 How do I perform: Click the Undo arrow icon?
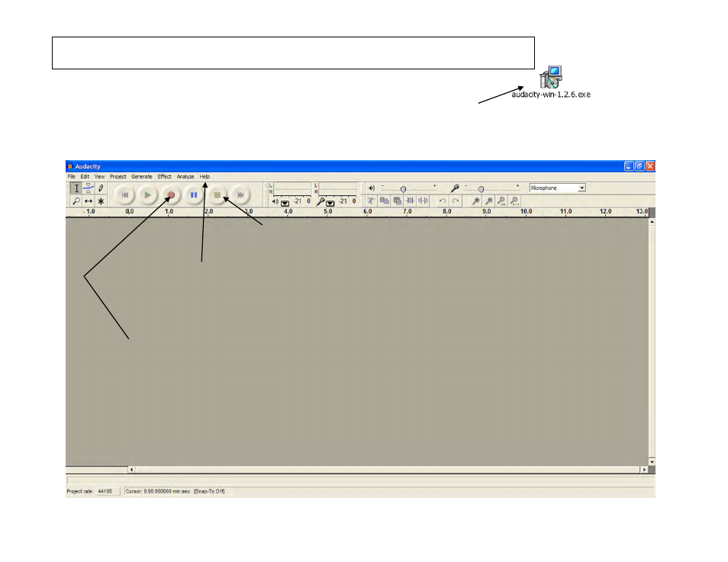tap(443, 201)
